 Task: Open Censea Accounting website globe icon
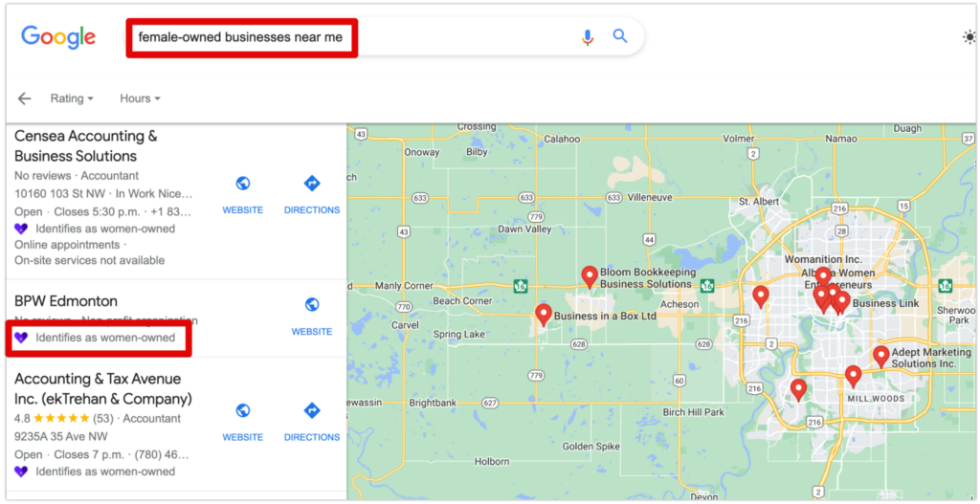coord(243,184)
